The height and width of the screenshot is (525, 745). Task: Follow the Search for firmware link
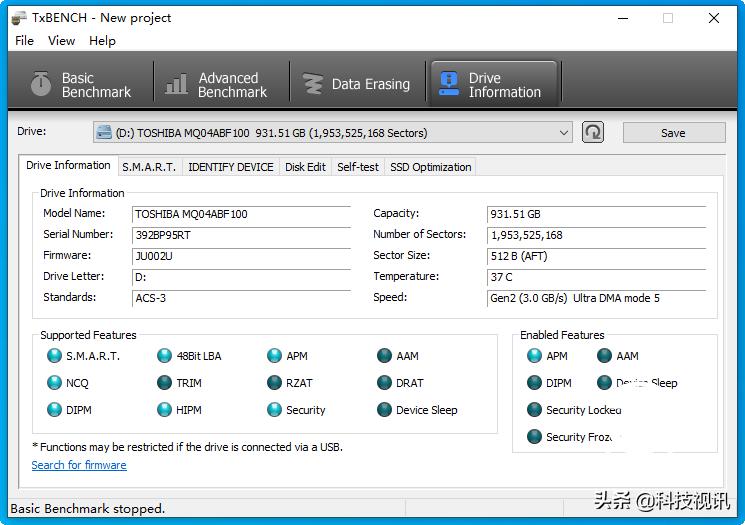coord(79,465)
